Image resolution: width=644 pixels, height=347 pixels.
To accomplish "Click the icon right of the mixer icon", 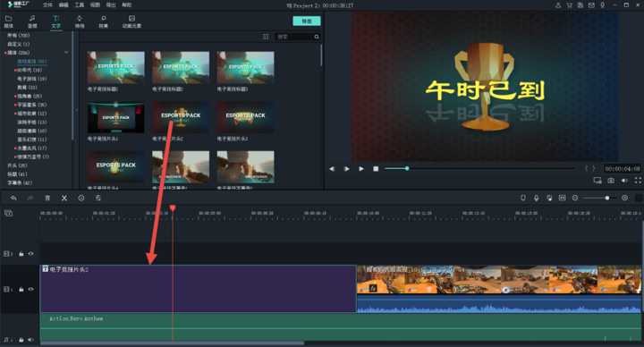I will 563,198.
